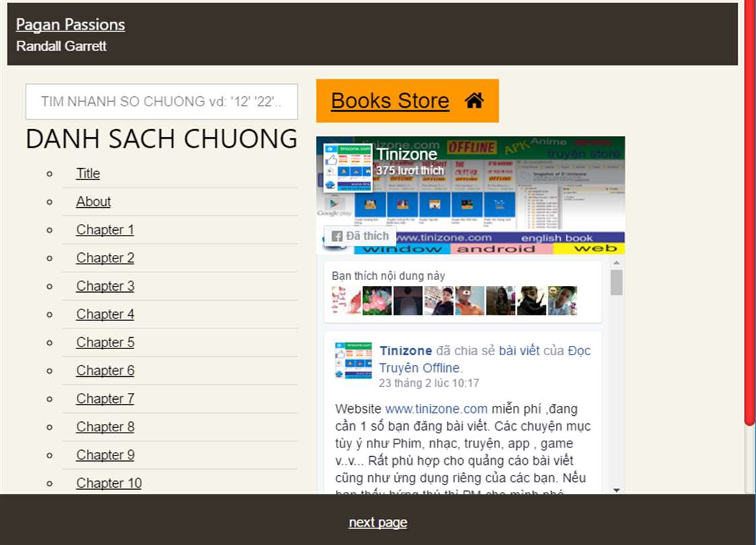The image size is (756, 545).
Task: Open Chapter 9
Action: 105,455
